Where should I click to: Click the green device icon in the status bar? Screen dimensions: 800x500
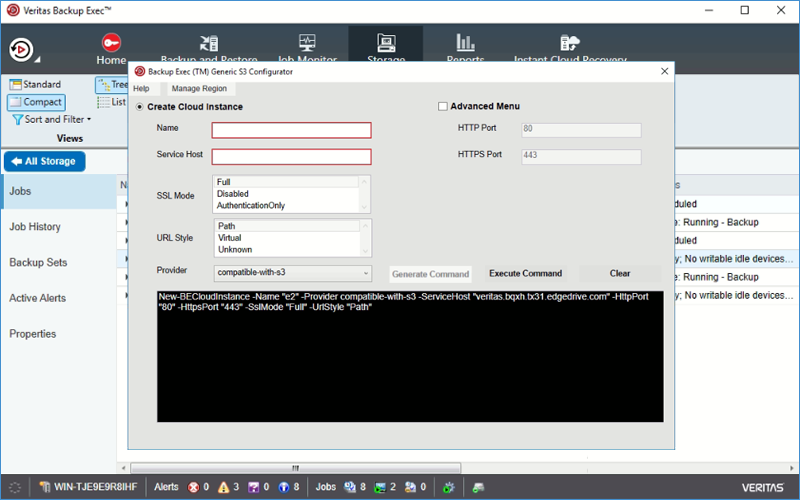pos(478,487)
